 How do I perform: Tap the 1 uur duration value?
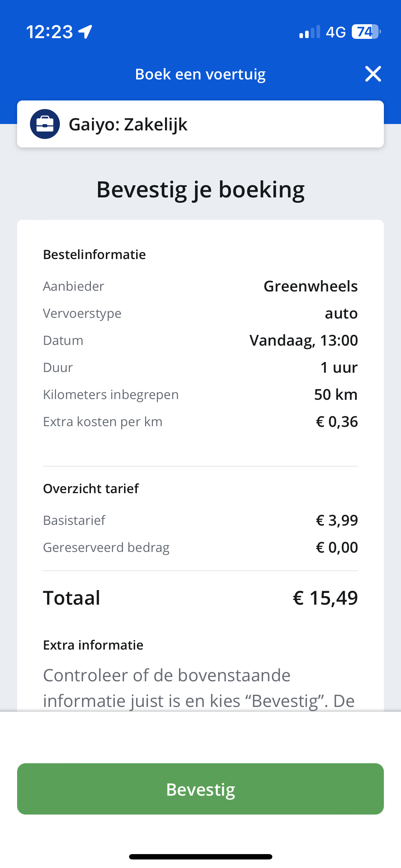point(339,367)
